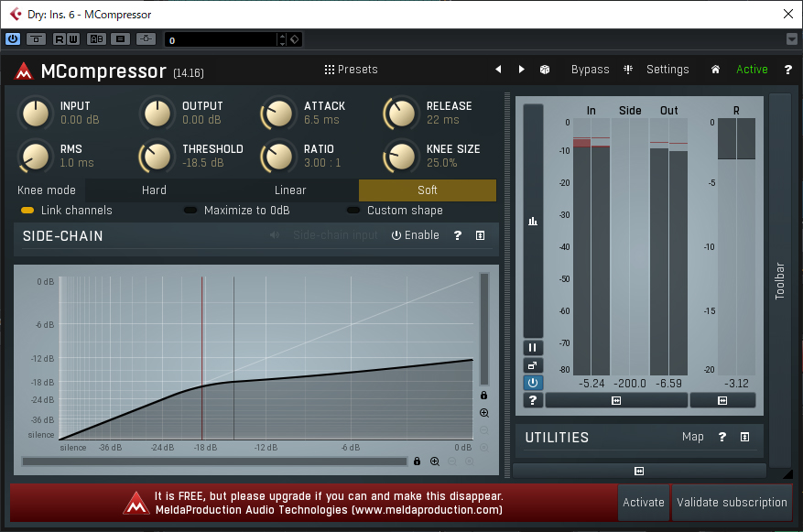Toggle Link channels option

66,211
